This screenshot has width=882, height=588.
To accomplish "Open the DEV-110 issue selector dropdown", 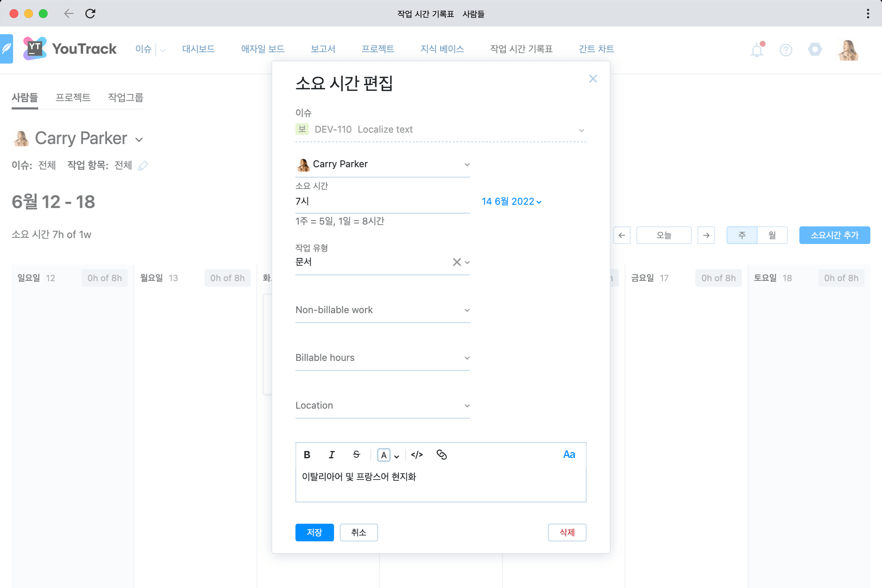I will click(581, 130).
